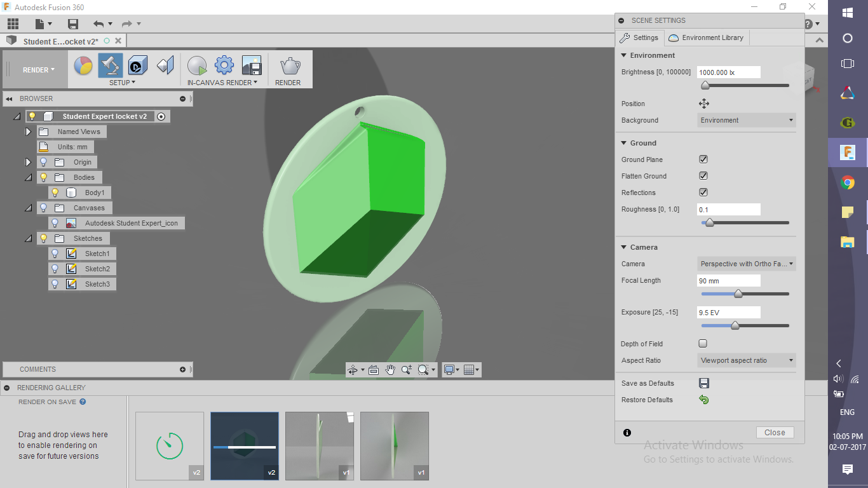Image resolution: width=868 pixels, height=488 pixels.
Task: Adjust the Exposure slider
Action: tap(735, 325)
